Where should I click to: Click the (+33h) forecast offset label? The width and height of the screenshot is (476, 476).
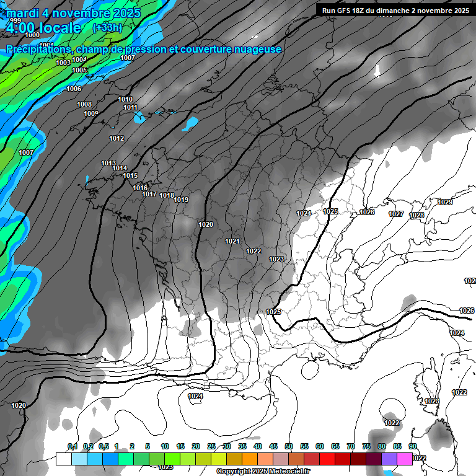(x=107, y=28)
